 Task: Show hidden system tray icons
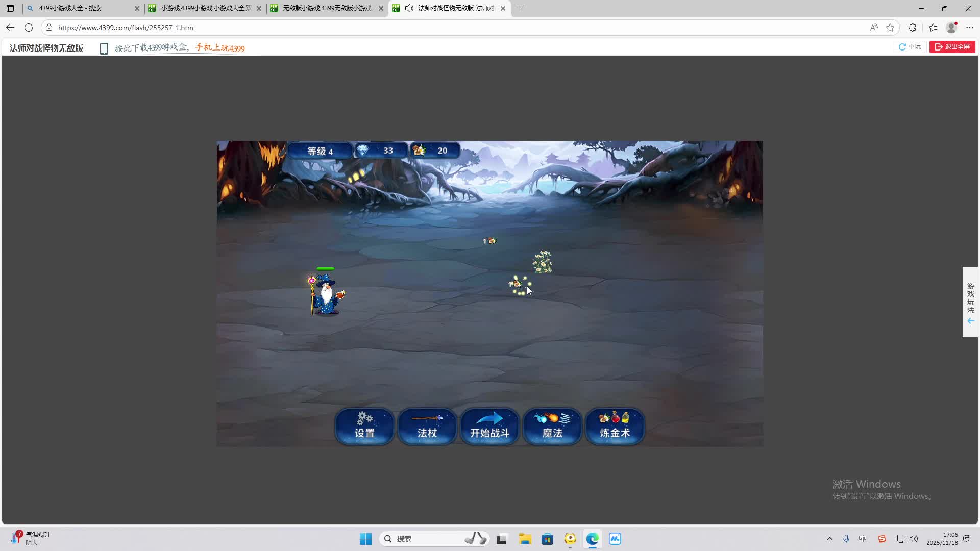829,539
